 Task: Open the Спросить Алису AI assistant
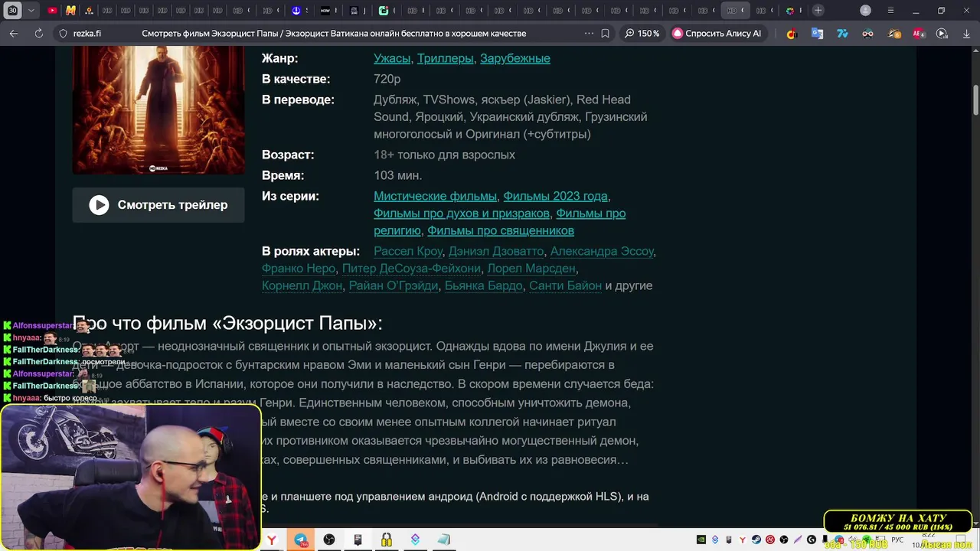[x=717, y=34]
